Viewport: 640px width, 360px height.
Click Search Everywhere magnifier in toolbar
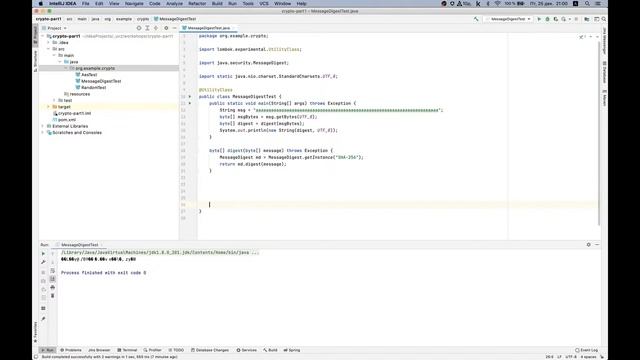(604, 19)
